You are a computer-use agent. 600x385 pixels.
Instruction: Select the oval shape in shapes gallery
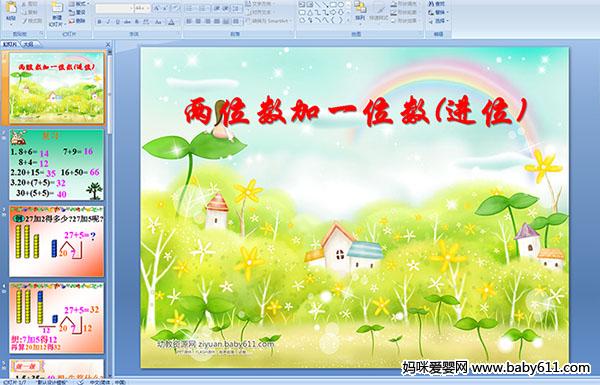click(x=341, y=5)
